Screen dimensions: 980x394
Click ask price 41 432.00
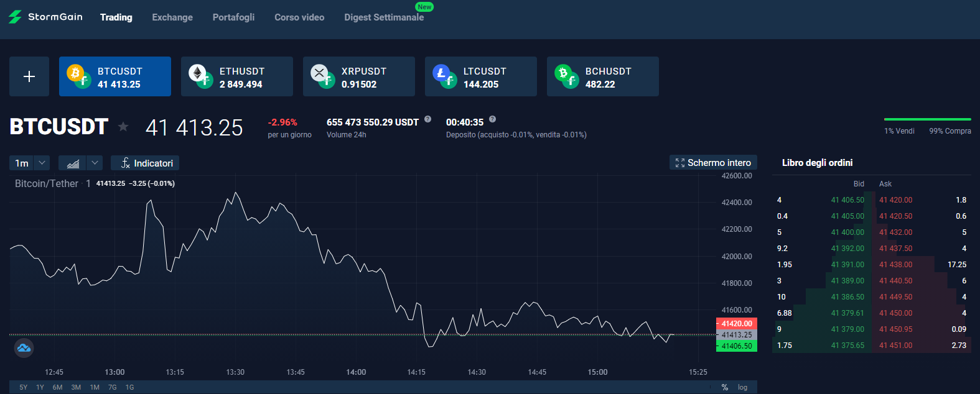point(896,232)
